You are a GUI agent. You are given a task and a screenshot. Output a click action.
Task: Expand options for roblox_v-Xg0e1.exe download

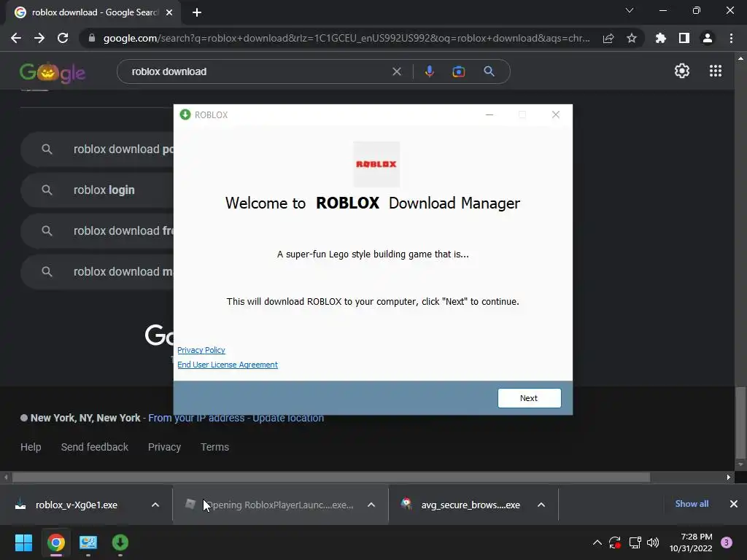click(155, 505)
